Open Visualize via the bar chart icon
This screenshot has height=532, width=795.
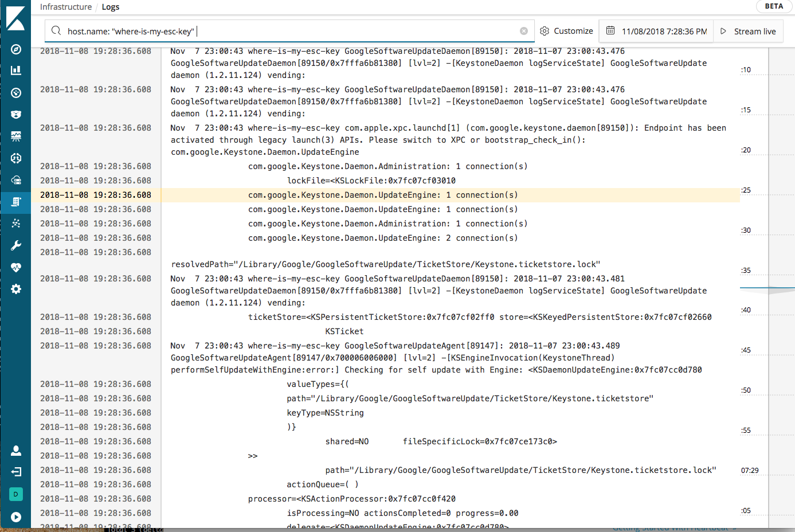click(16, 70)
